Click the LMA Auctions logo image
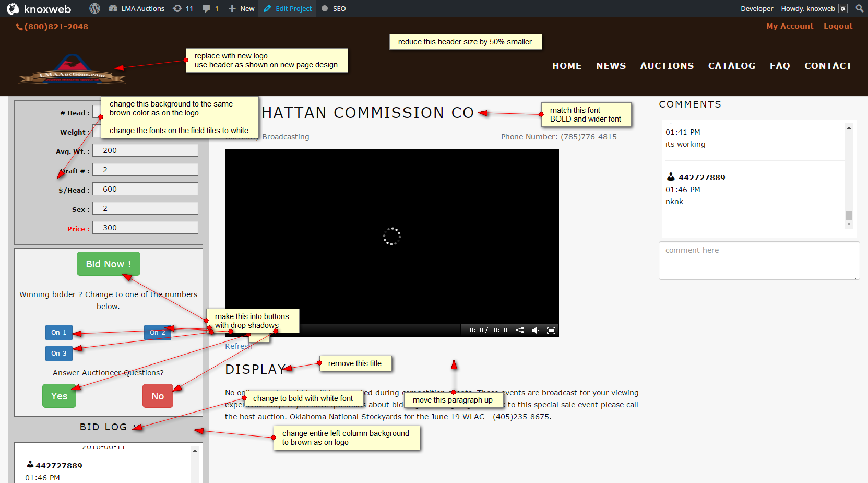 tap(72, 69)
